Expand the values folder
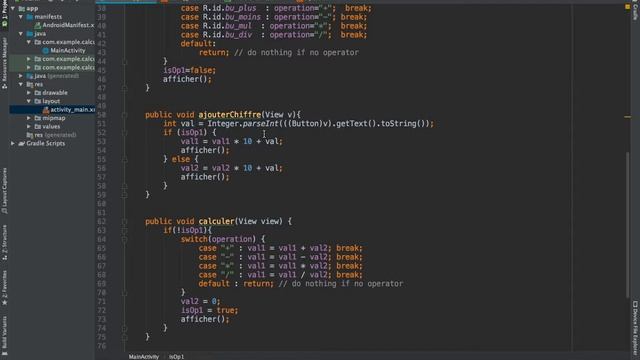The width and height of the screenshot is (640, 360). [29, 127]
